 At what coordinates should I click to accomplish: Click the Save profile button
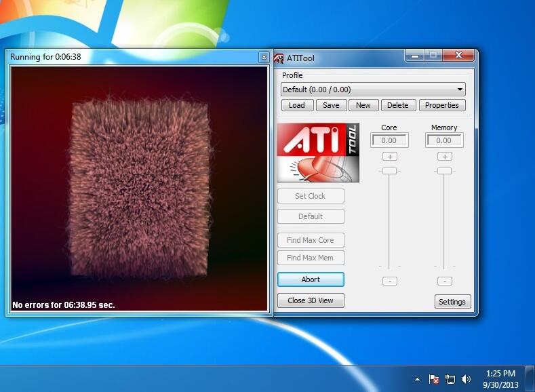tap(331, 105)
